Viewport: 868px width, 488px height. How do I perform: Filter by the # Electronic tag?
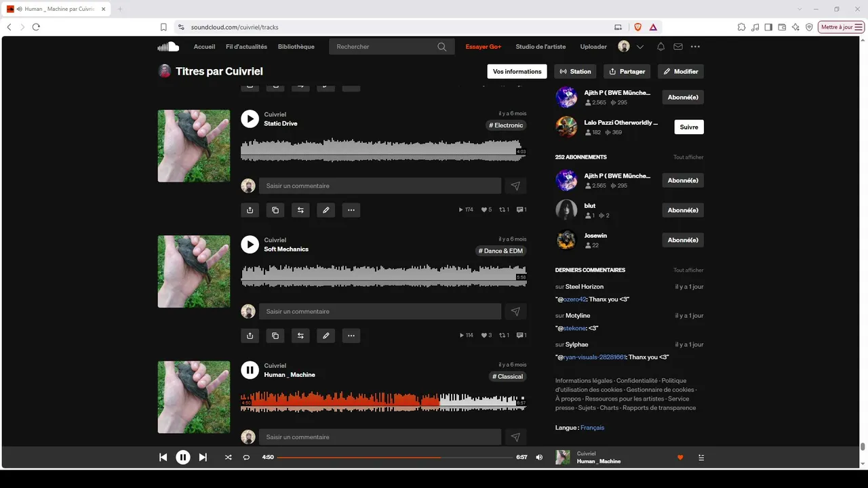[x=506, y=125]
